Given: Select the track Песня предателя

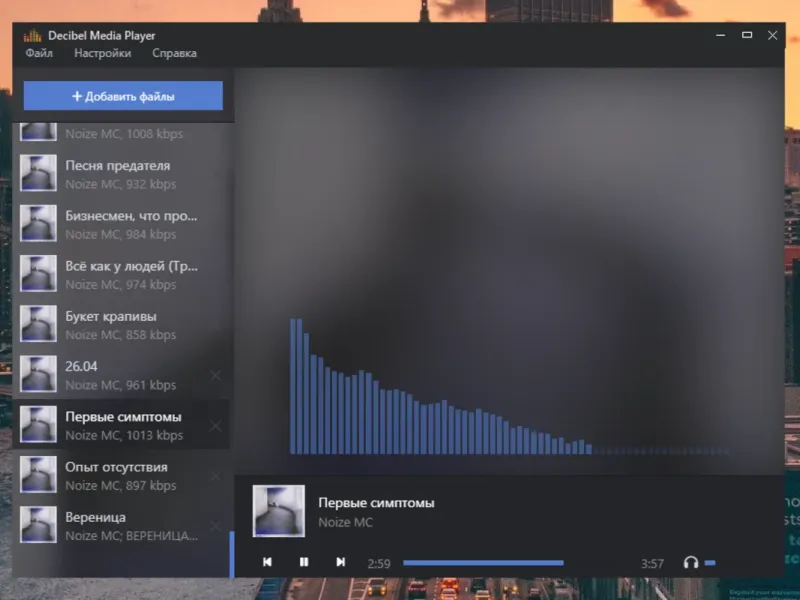Looking at the screenshot, I should pos(121,173).
